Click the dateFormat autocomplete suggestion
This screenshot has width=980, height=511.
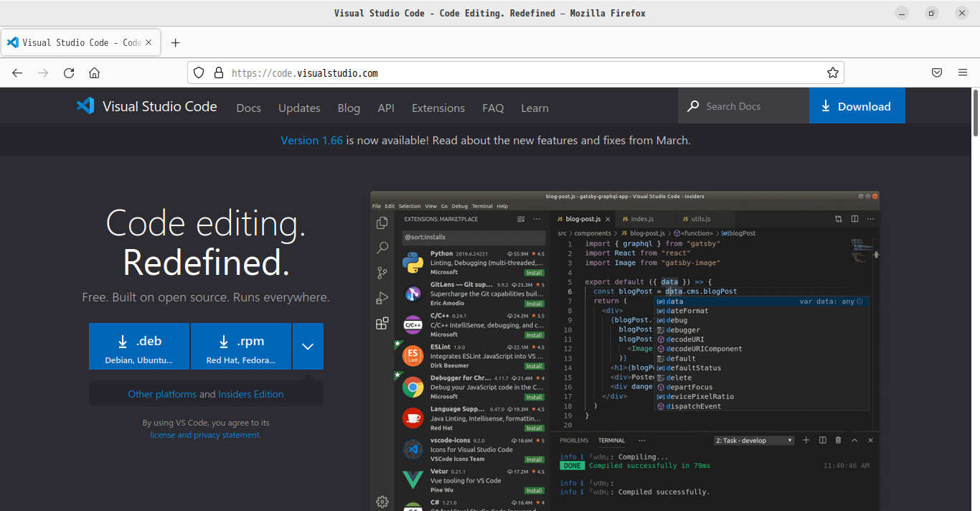pos(687,311)
